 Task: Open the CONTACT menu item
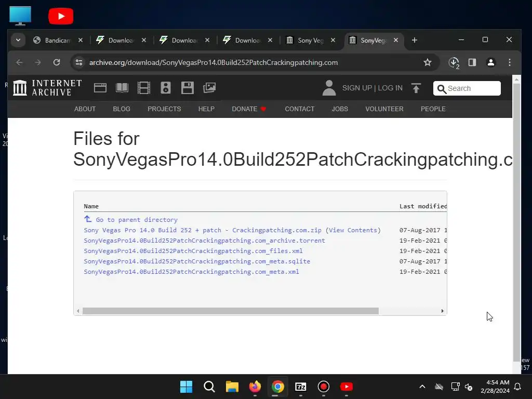[x=300, y=109]
